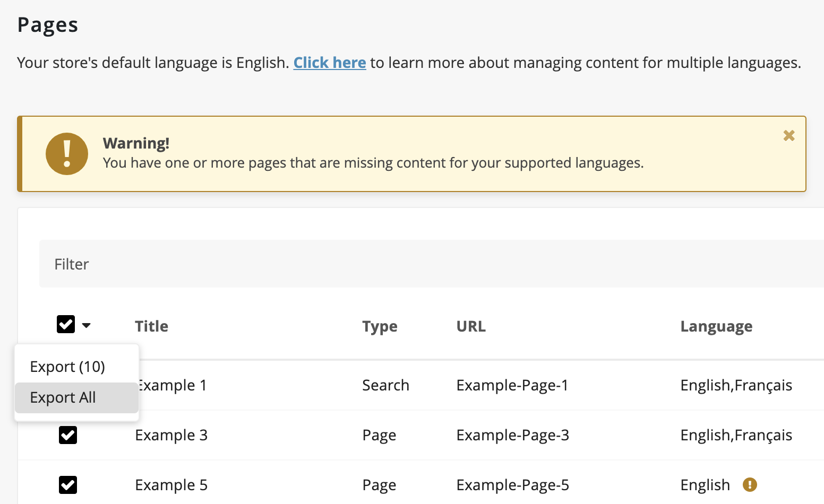Click the missing-content alert icon beside English
The width and height of the screenshot is (824, 504).
[x=750, y=484]
